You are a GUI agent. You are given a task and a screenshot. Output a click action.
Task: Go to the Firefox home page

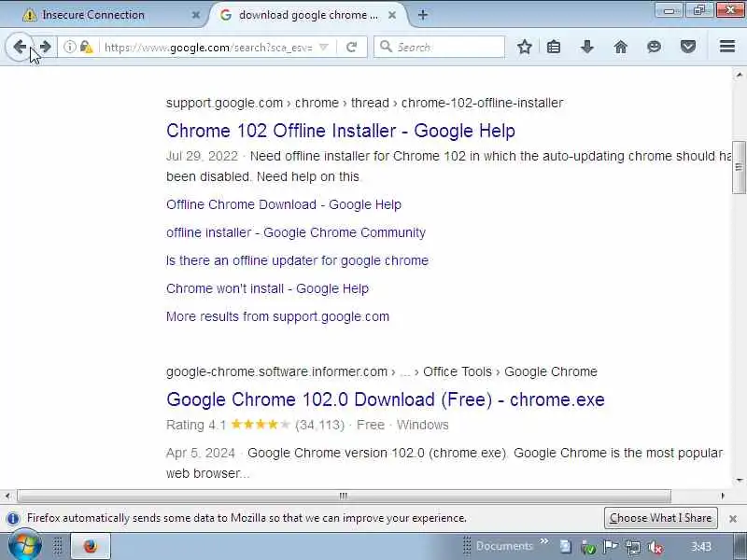click(621, 47)
